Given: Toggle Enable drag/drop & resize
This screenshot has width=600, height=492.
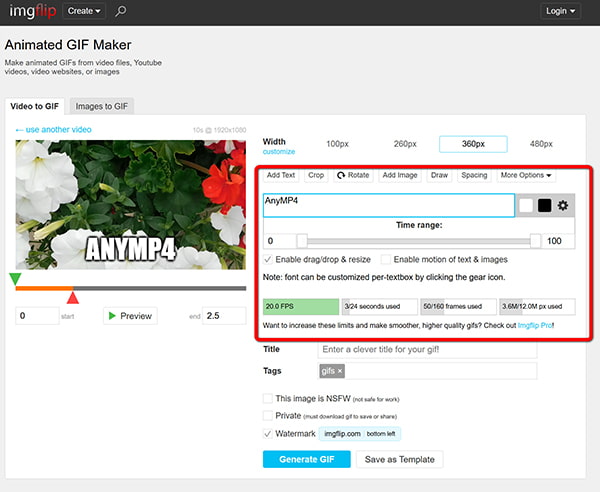Looking at the screenshot, I should [x=268, y=259].
